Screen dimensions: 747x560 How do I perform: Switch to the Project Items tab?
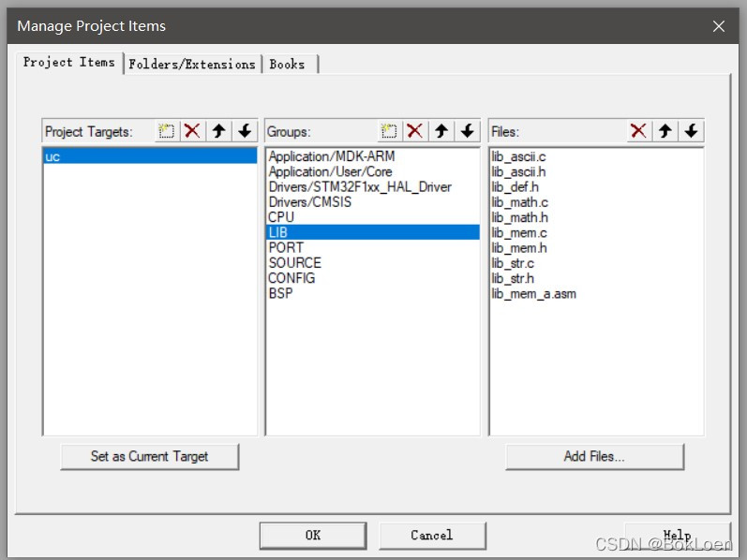[x=69, y=63]
